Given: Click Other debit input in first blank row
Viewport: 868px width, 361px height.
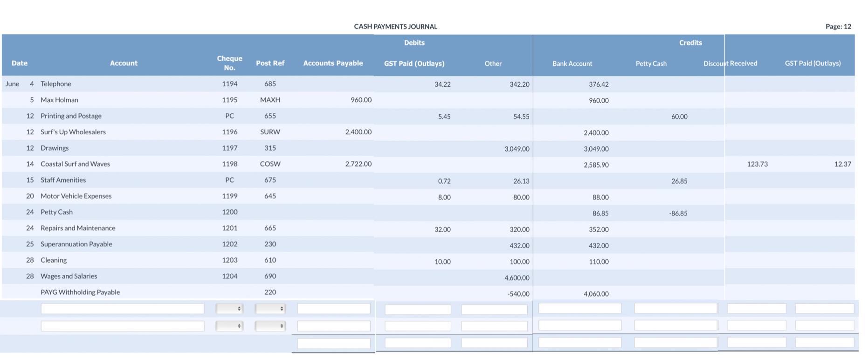Looking at the screenshot, I should point(494,309).
